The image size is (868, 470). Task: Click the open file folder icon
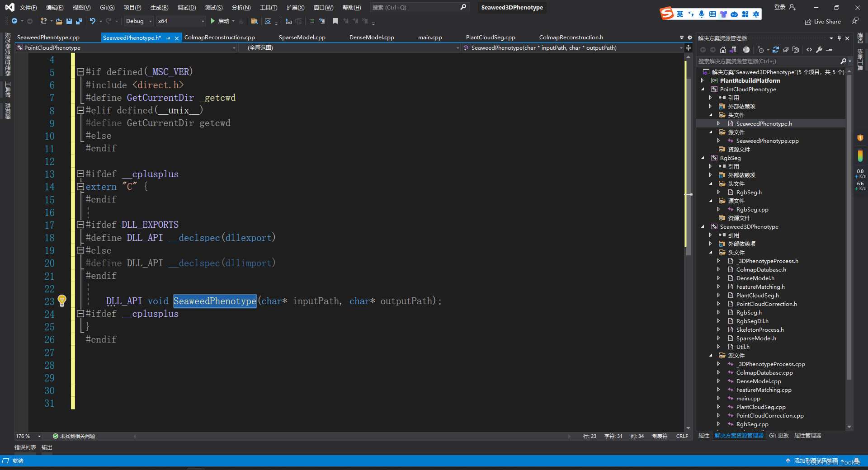(x=59, y=21)
